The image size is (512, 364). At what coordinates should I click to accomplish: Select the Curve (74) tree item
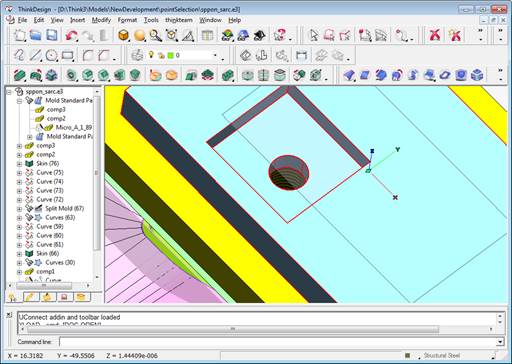tap(50, 182)
